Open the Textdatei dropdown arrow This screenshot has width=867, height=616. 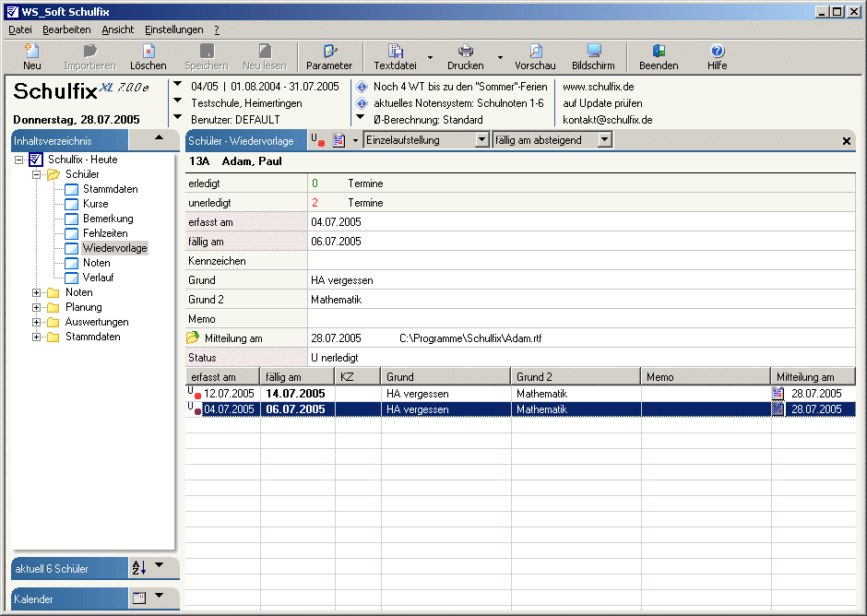point(430,57)
